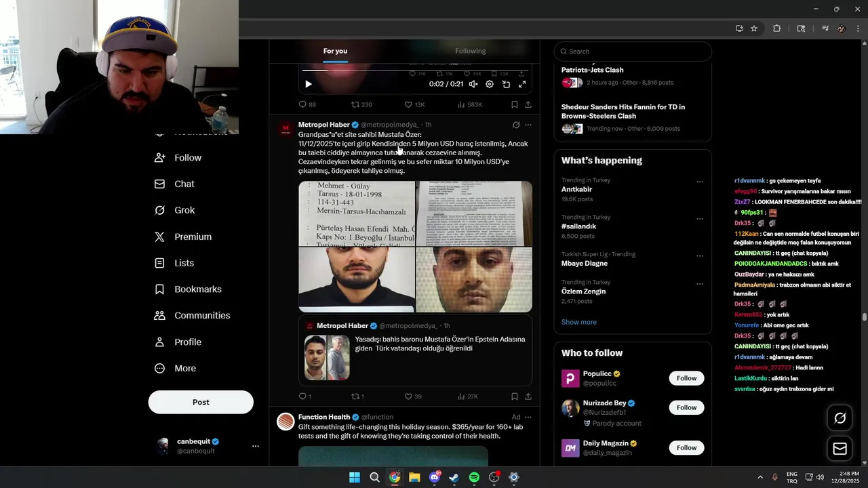Like the Metropol Haber post with 39 likes
Image resolution: width=868 pixels, height=488 pixels.
point(413,396)
